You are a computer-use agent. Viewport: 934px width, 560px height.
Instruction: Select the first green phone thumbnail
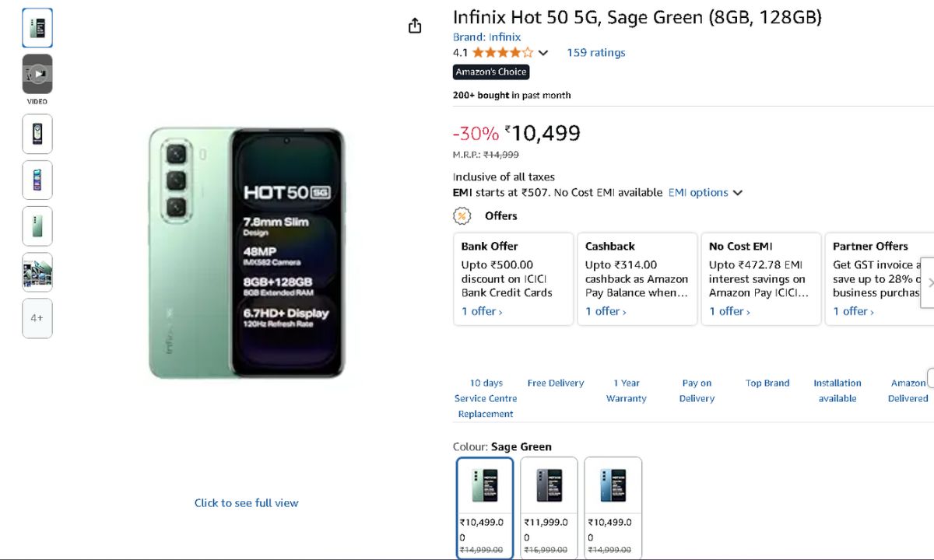[x=37, y=28]
